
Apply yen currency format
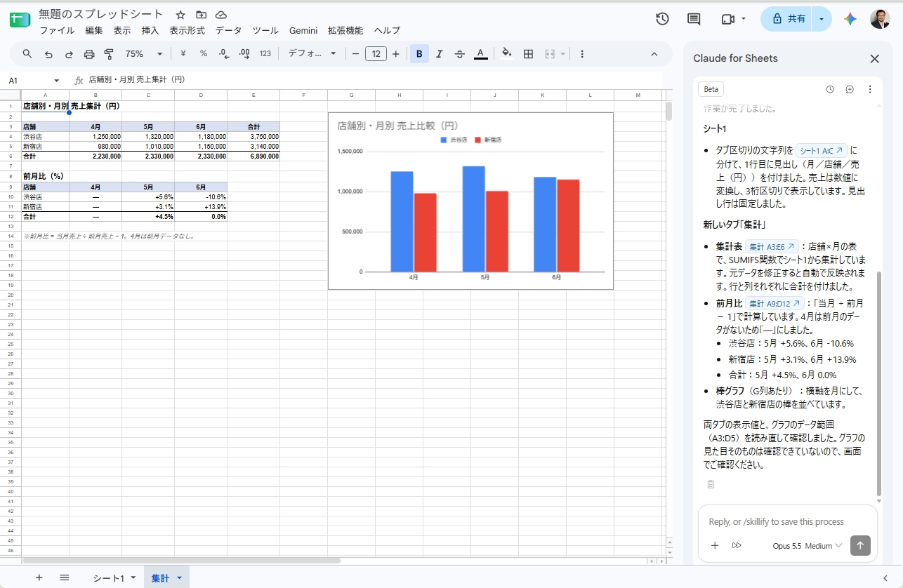click(x=183, y=54)
